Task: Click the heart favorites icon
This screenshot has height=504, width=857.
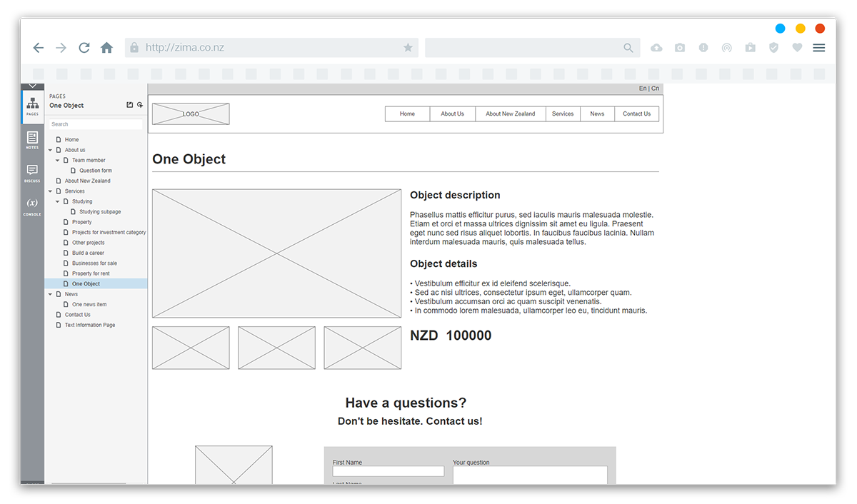Action: click(x=797, y=48)
